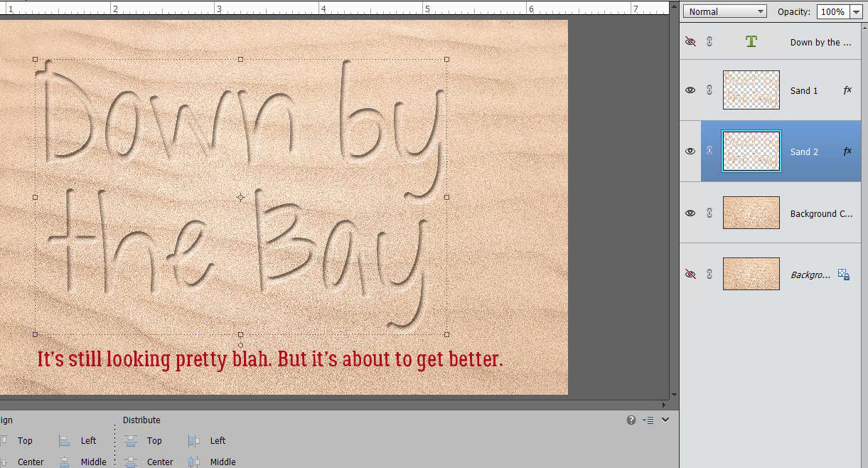The height and width of the screenshot is (468, 868).
Task: Click the top-left transform handle
Action: coord(36,60)
